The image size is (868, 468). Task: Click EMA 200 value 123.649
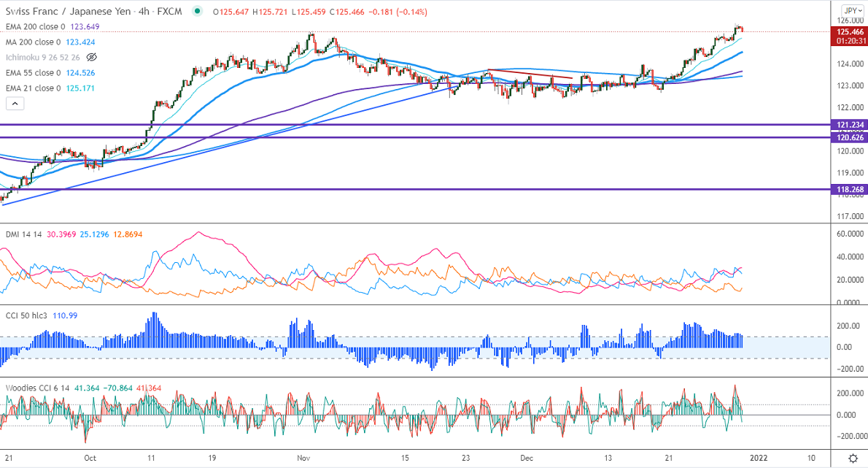[x=85, y=26]
